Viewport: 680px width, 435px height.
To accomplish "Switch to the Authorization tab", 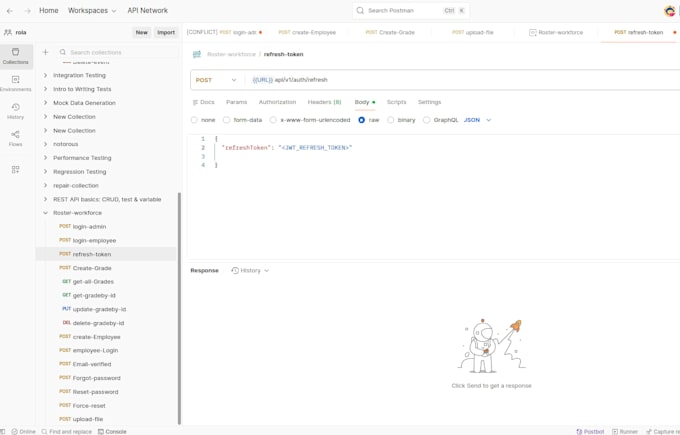I will point(277,102).
